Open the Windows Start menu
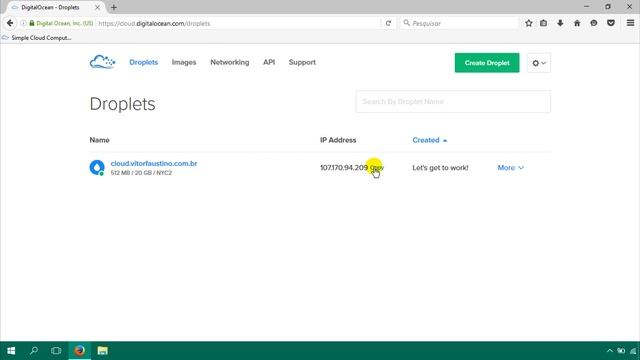The image size is (640, 360). click(x=11, y=351)
